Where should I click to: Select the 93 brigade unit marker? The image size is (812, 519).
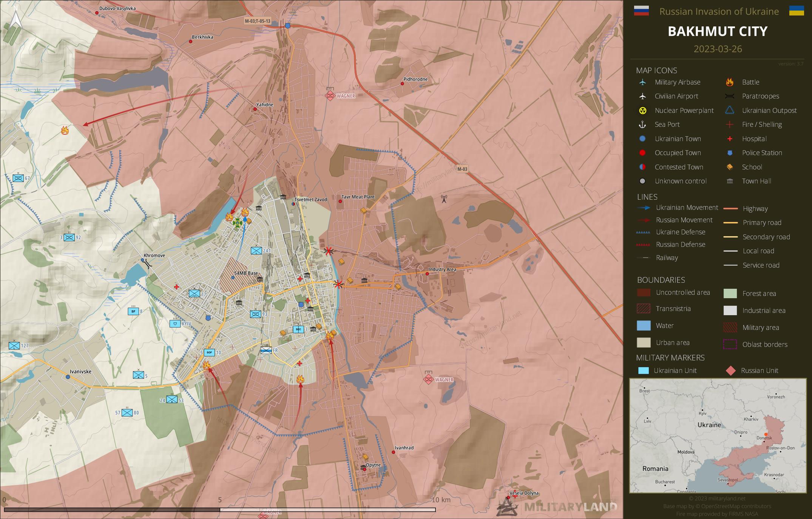tap(256, 314)
